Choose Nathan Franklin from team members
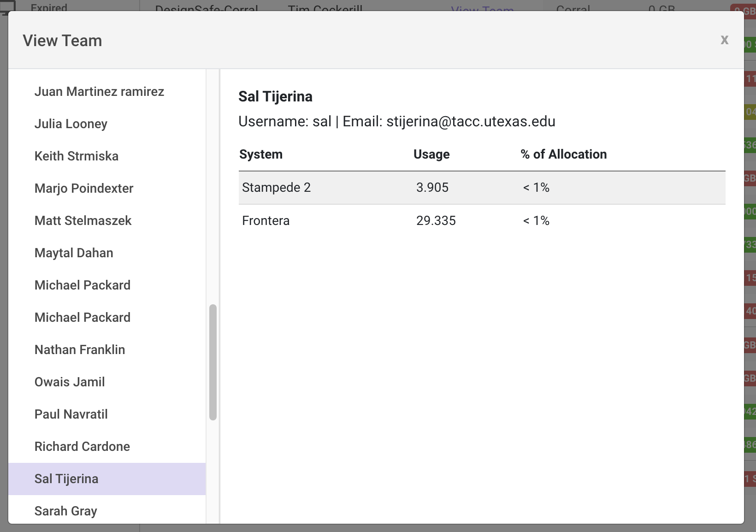 pos(80,350)
